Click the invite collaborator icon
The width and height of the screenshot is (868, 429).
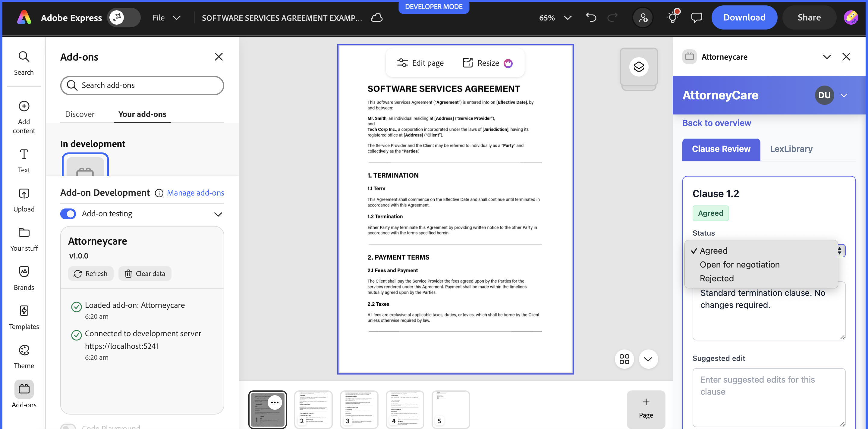point(643,17)
